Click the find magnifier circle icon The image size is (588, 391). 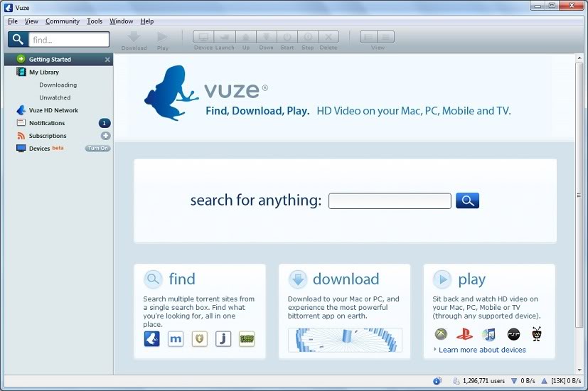[x=153, y=279]
